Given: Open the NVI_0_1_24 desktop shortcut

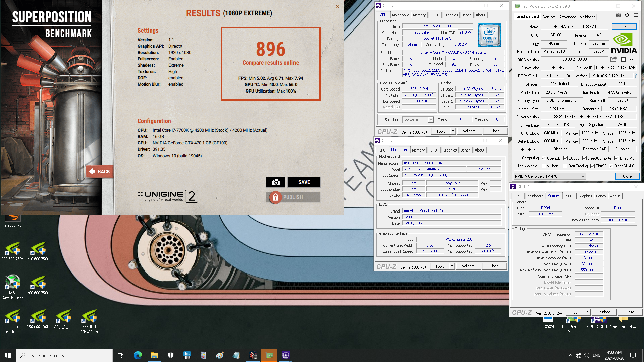Looking at the screenshot, I should coord(63,319).
